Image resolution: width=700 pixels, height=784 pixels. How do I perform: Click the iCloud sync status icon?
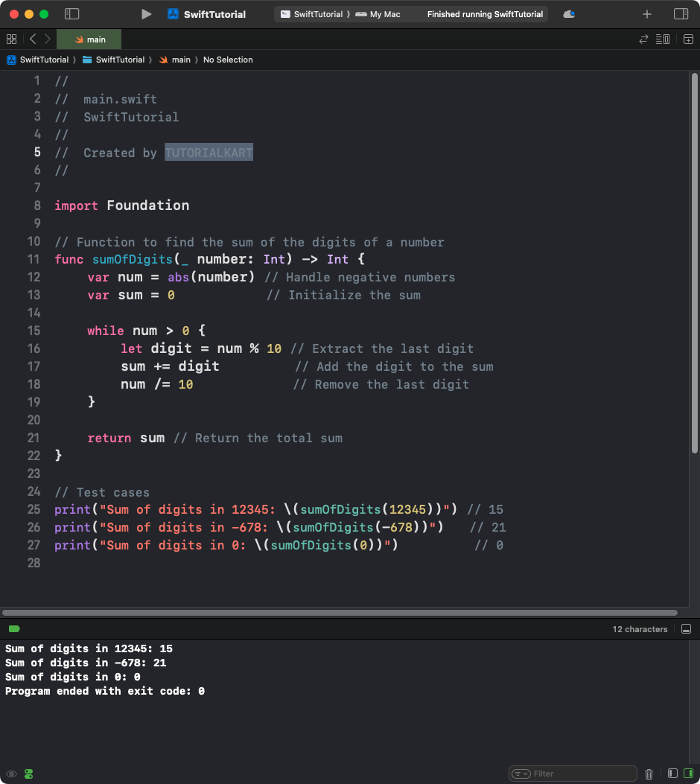click(568, 13)
